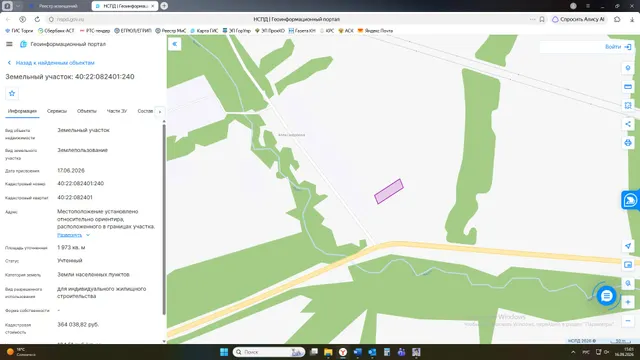The height and width of the screenshot is (360, 640).
Task: Select the highlighted purple land plot on the map
Action: (389, 191)
